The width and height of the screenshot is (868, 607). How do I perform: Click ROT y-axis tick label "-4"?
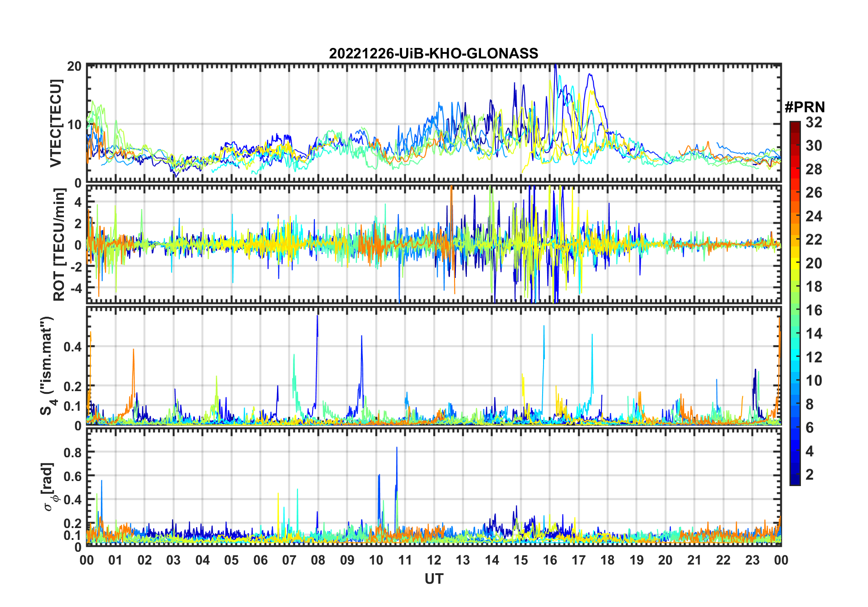[x=76, y=288]
